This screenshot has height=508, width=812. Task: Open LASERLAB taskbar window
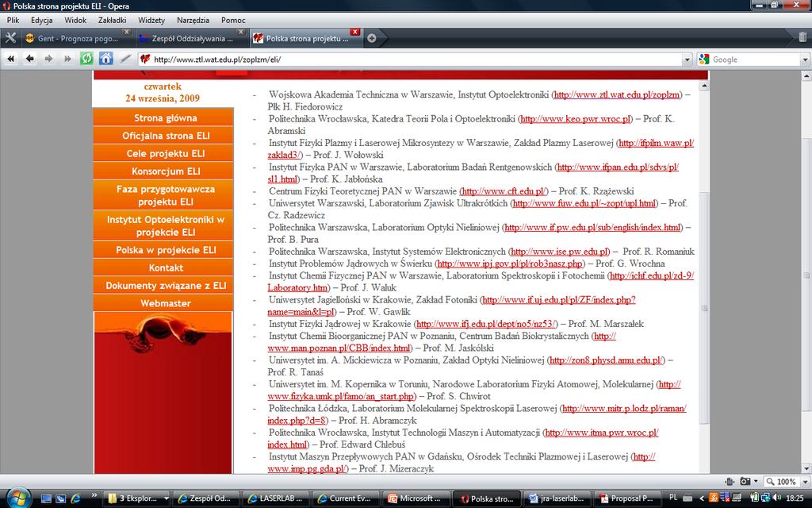277,498
